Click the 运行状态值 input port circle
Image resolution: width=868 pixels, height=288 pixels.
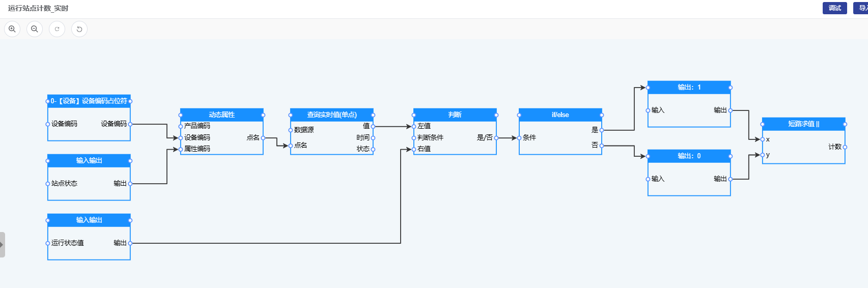point(48,243)
